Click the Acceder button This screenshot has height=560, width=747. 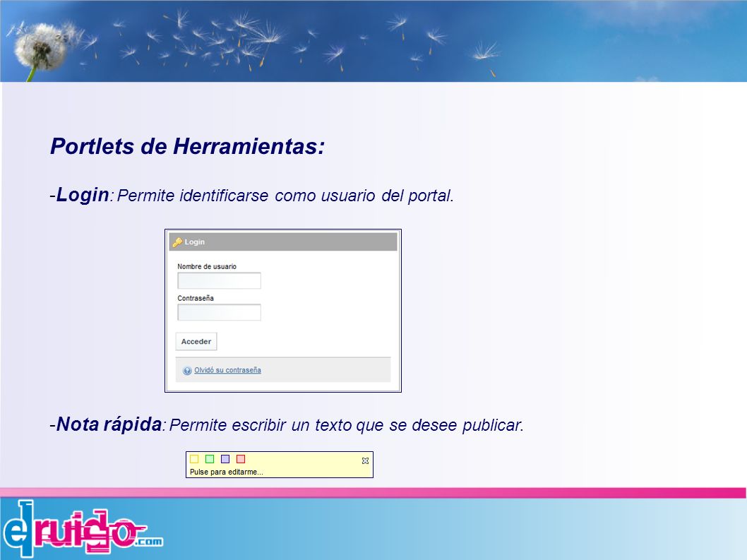196,341
